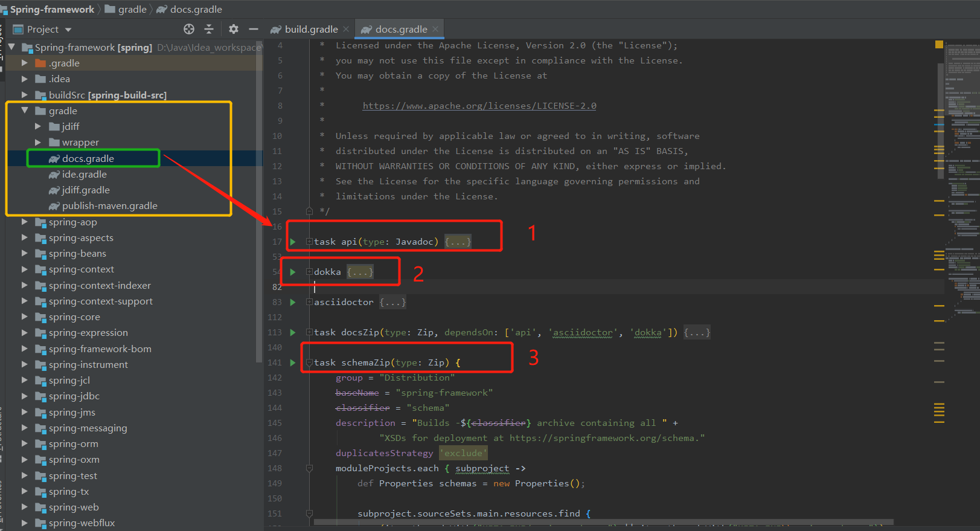Image resolution: width=980 pixels, height=531 pixels.
Task: Open the Apache license URL link
Action: click(x=479, y=106)
